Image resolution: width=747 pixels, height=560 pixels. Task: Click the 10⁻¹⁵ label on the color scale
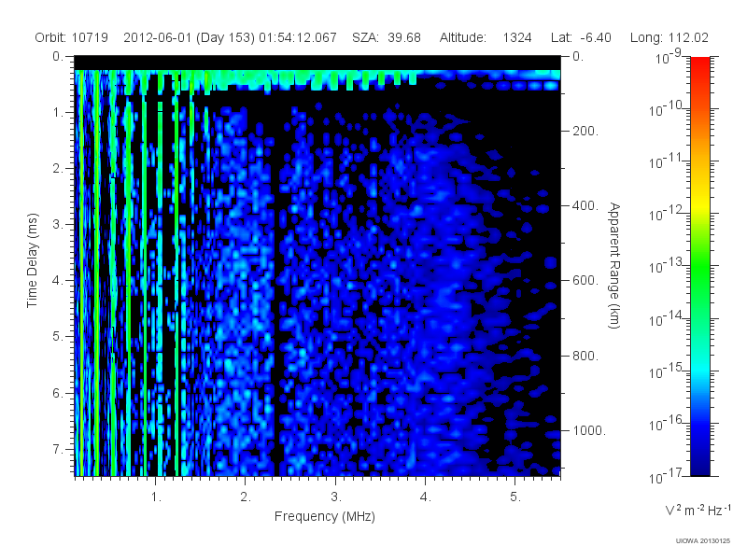(x=666, y=371)
